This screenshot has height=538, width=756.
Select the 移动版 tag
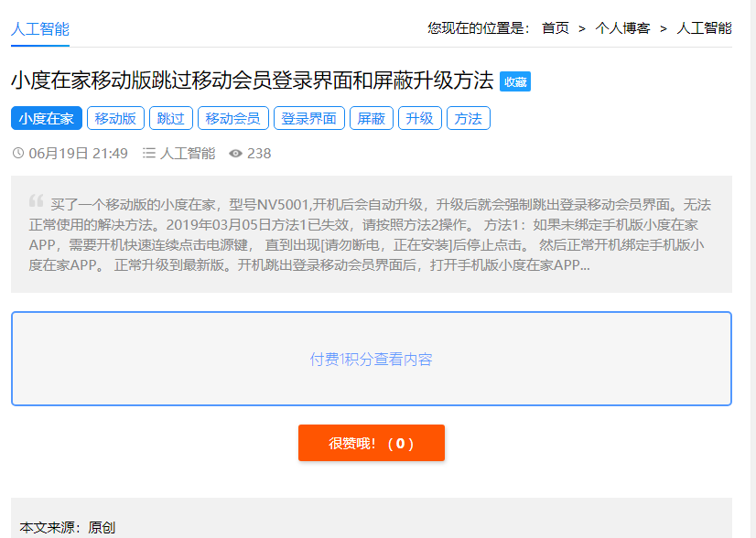pyautogui.click(x=115, y=118)
